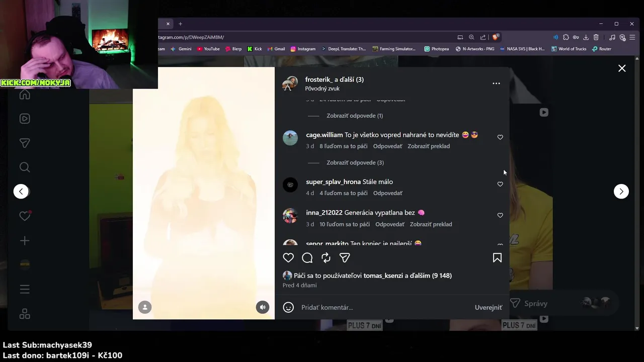
Task: Open N-Artworks PNG bookmark
Action: pos(475,49)
